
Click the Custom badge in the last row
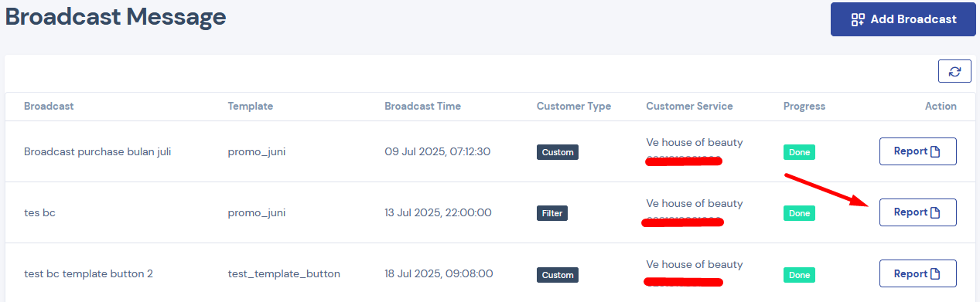coord(558,274)
